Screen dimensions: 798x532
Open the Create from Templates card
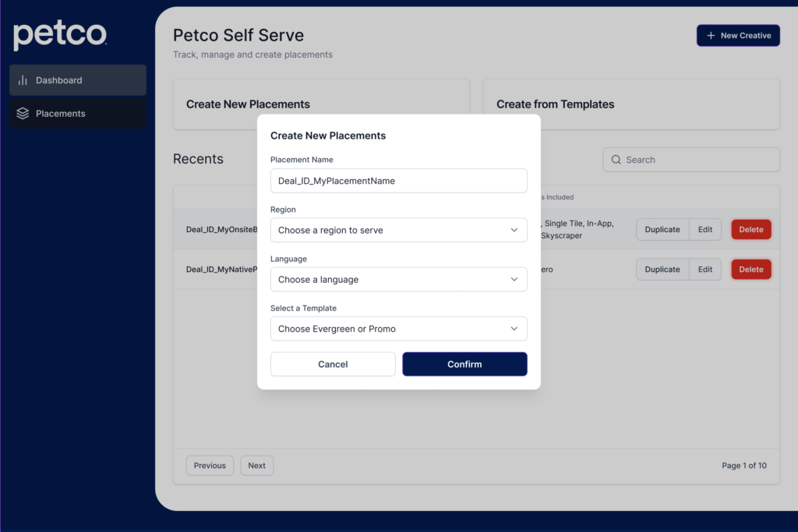[x=631, y=104]
